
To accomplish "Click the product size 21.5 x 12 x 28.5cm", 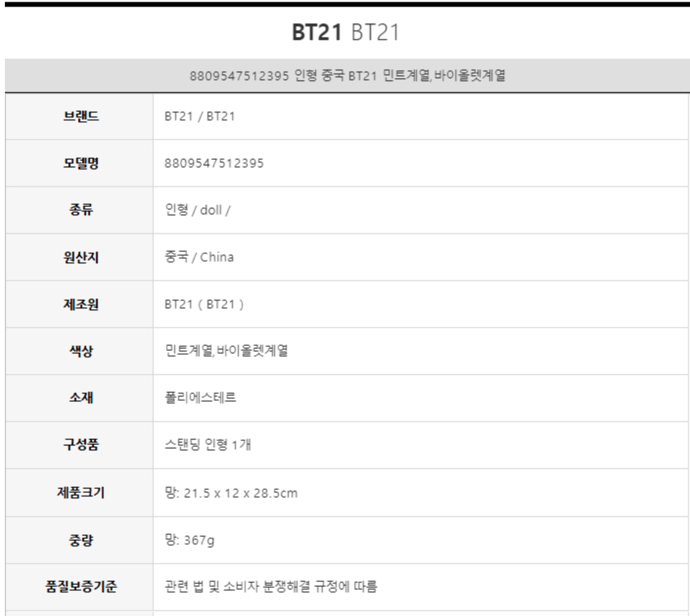I will coord(240,493).
